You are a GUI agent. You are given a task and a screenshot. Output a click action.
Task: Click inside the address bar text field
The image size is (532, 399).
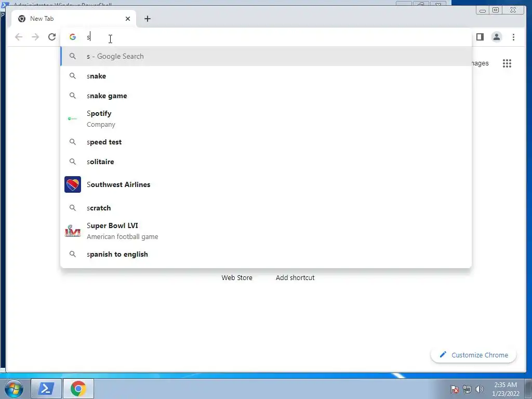tap(267, 37)
